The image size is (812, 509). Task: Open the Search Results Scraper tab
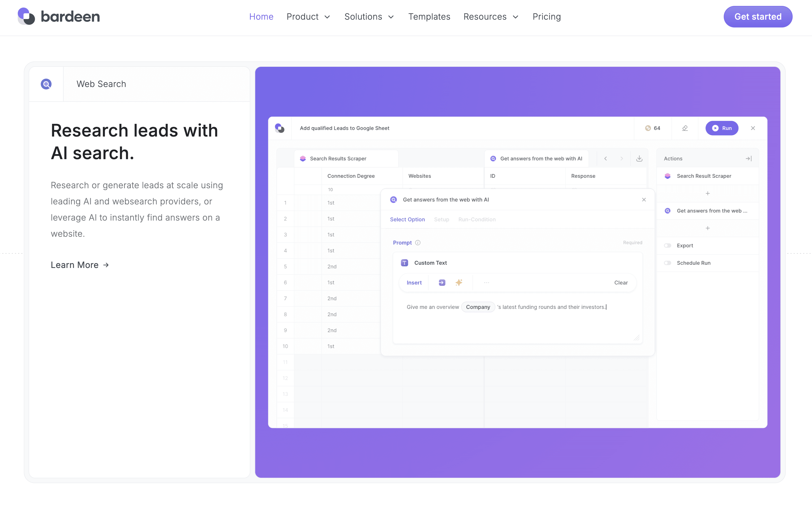346,159
